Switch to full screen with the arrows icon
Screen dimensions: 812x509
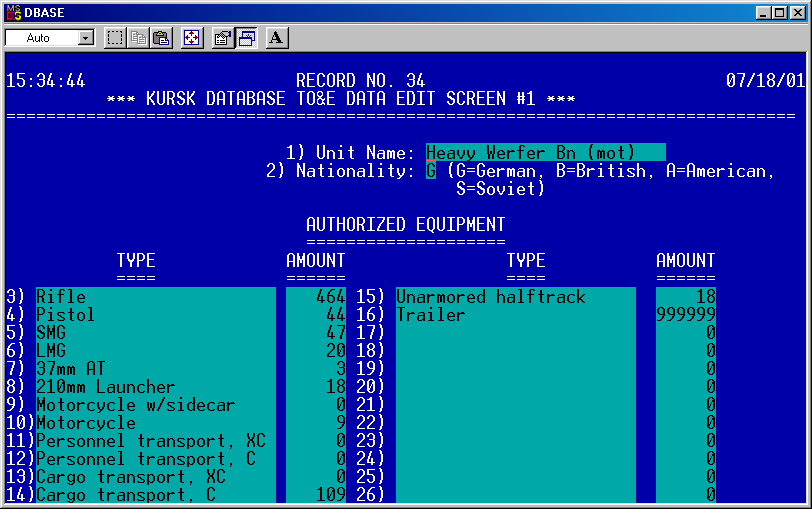pyautogui.click(x=192, y=38)
